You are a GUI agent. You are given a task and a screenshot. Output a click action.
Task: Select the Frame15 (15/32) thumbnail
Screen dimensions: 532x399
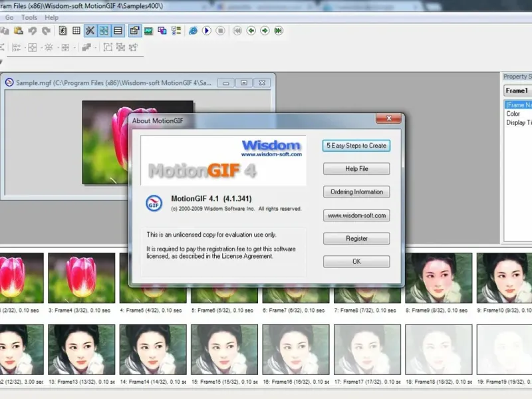tap(224, 350)
